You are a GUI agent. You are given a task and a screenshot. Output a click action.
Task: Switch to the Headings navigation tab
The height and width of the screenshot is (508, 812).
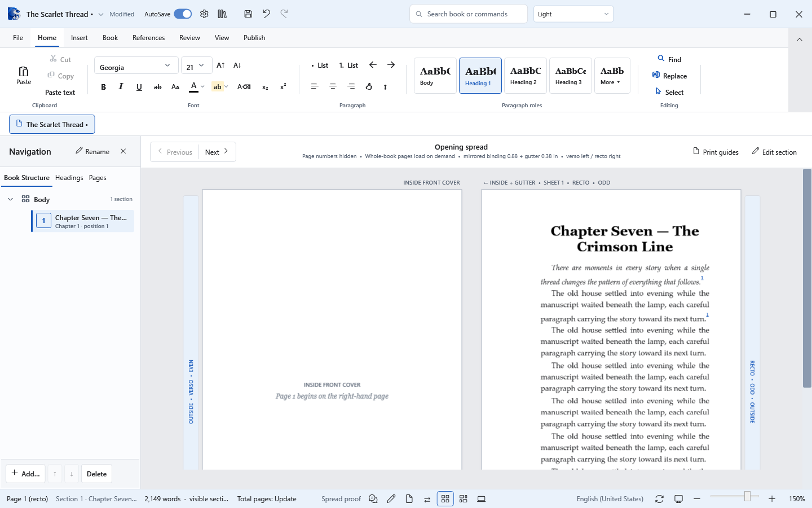69,178
